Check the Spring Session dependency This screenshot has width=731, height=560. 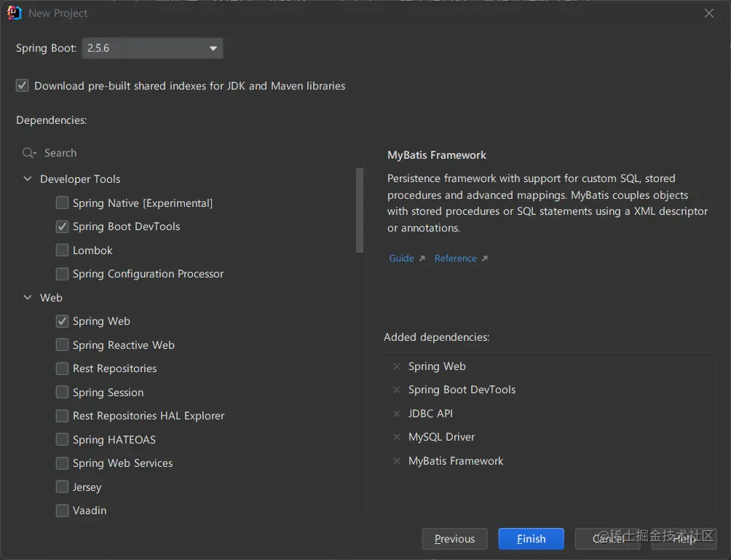coord(63,393)
